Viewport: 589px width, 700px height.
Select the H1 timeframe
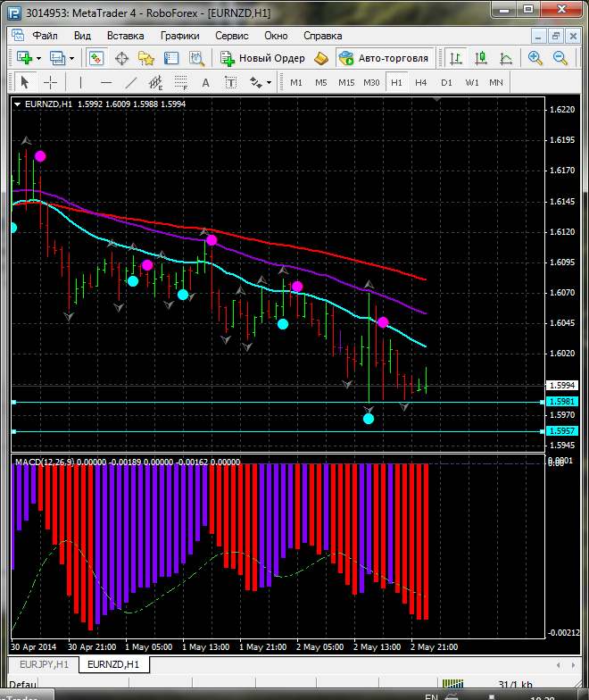[x=396, y=82]
